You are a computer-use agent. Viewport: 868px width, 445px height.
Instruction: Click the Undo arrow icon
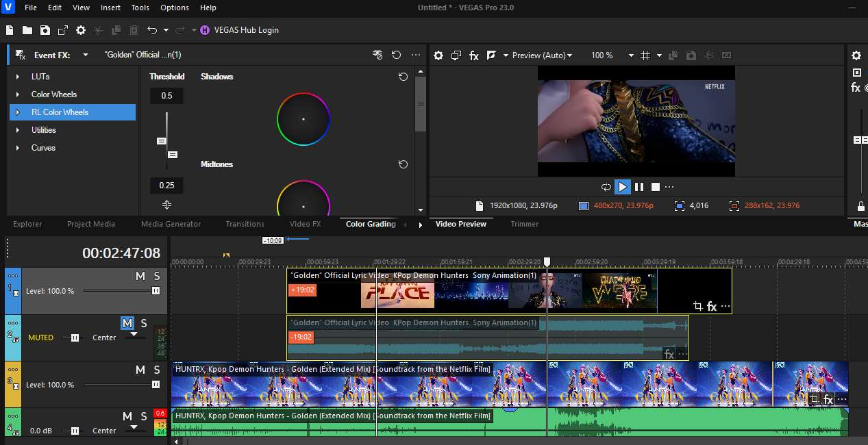pyautogui.click(x=152, y=30)
